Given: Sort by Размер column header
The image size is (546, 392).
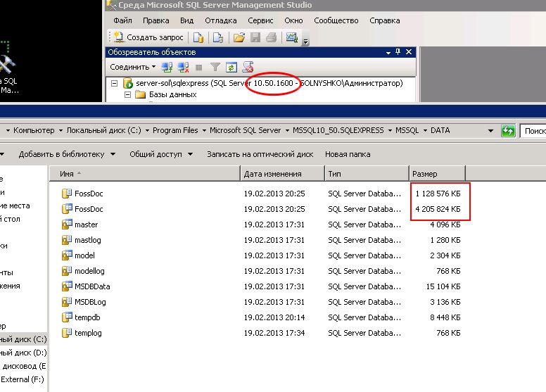Looking at the screenshot, I should [437, 174].
